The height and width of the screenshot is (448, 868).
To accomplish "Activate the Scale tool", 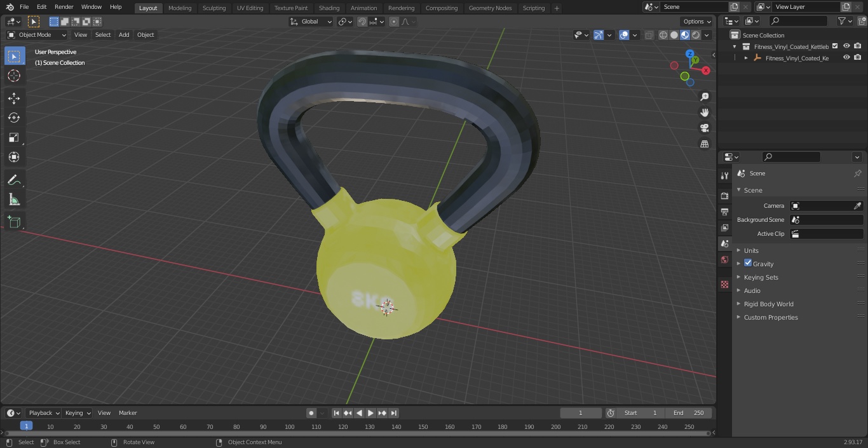I will [x=14, y=137].
